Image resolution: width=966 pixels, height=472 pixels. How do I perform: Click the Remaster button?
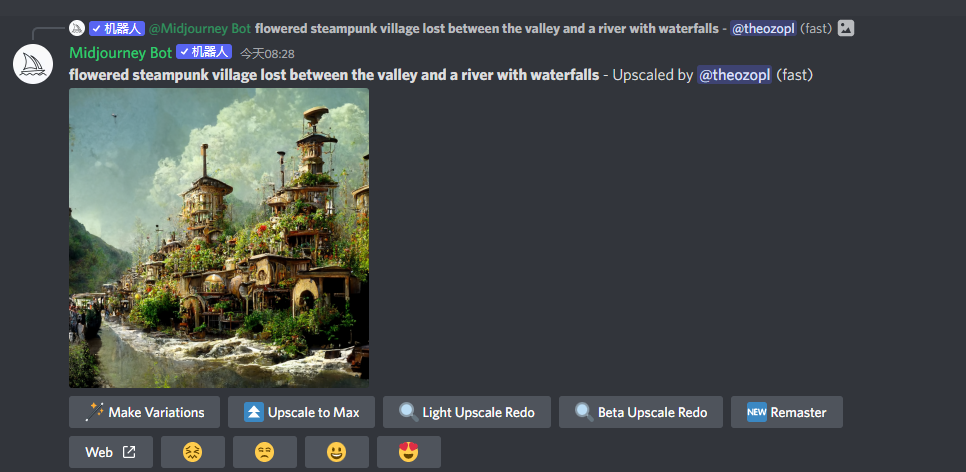[787, 412]
